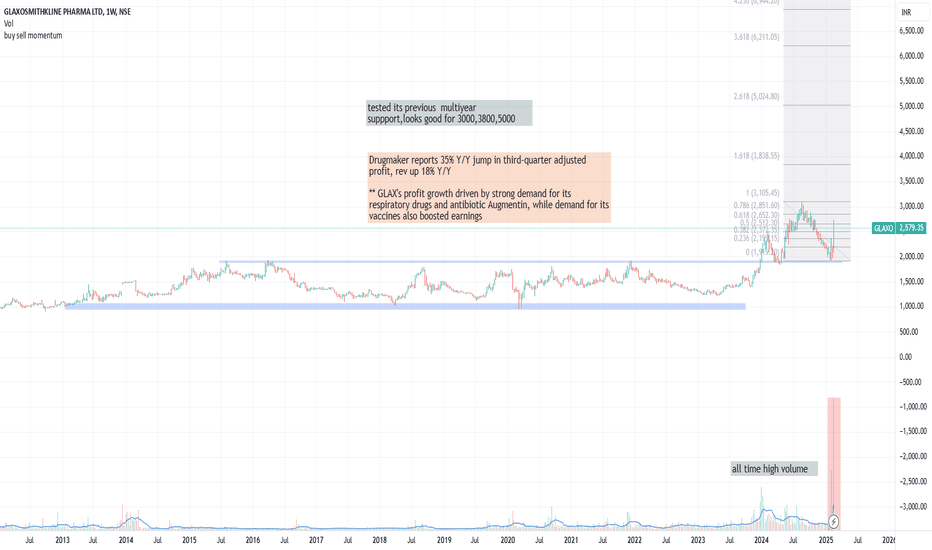This screenshot has height=550, width=932.
Task: Click the 2016 label on time axis
Action: [x=253, y=540]
